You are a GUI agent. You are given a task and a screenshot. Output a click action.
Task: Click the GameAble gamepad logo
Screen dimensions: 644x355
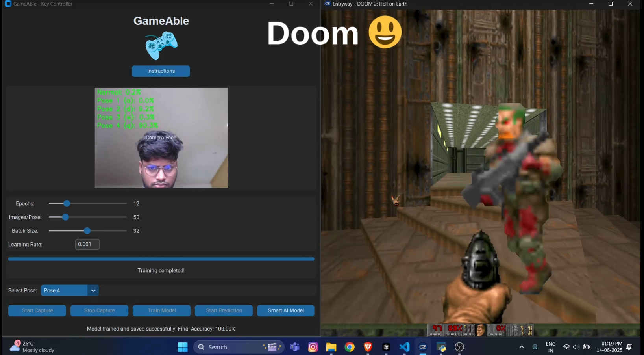161,45
